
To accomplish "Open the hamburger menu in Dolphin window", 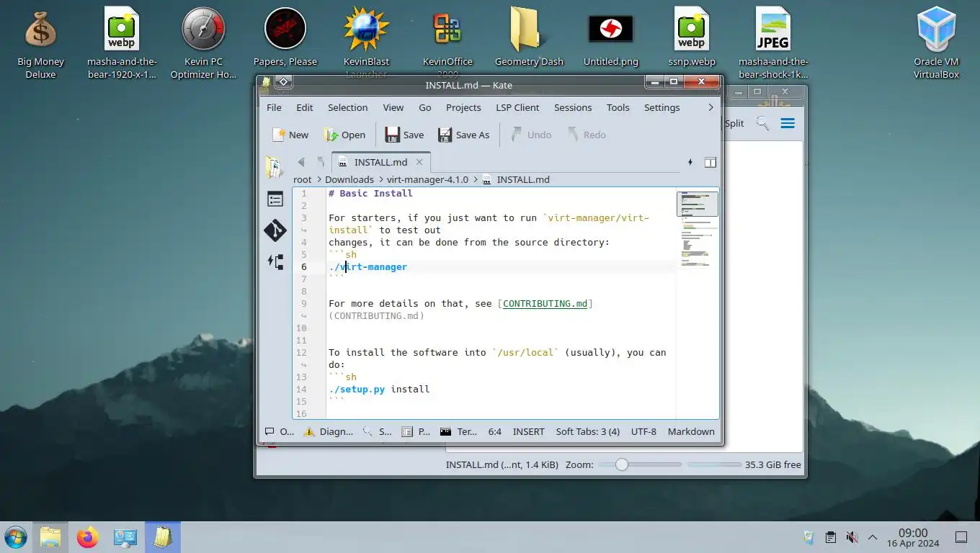I will point(788,123).
